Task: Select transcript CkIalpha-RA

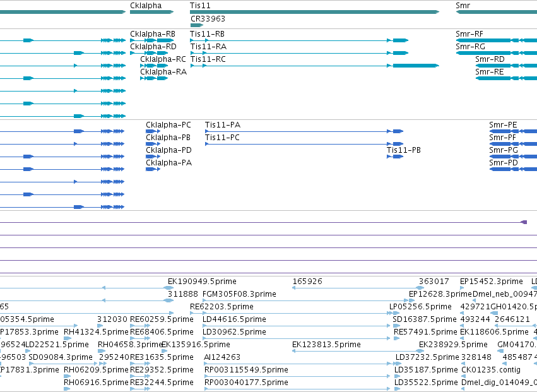Action: 163,72
